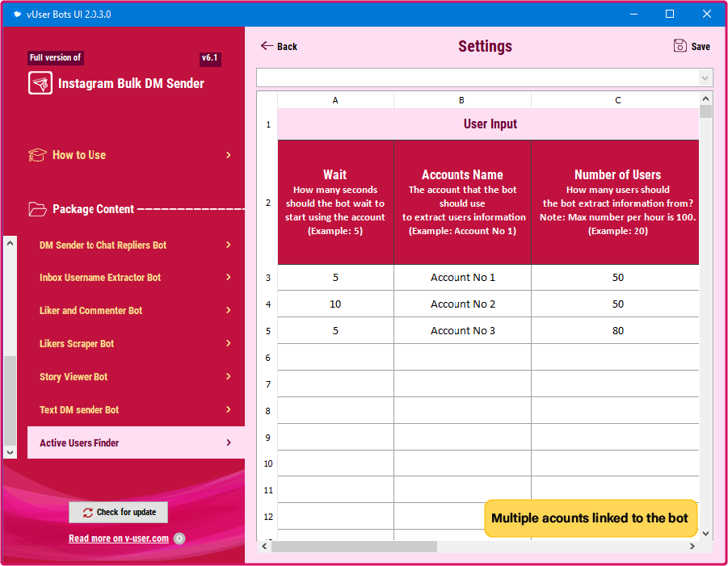Click the refresh icon on Check for update

88,512
